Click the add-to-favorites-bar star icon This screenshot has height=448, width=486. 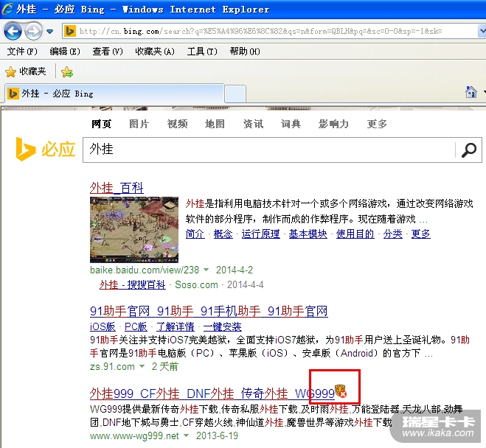click(x=67, y=72)
